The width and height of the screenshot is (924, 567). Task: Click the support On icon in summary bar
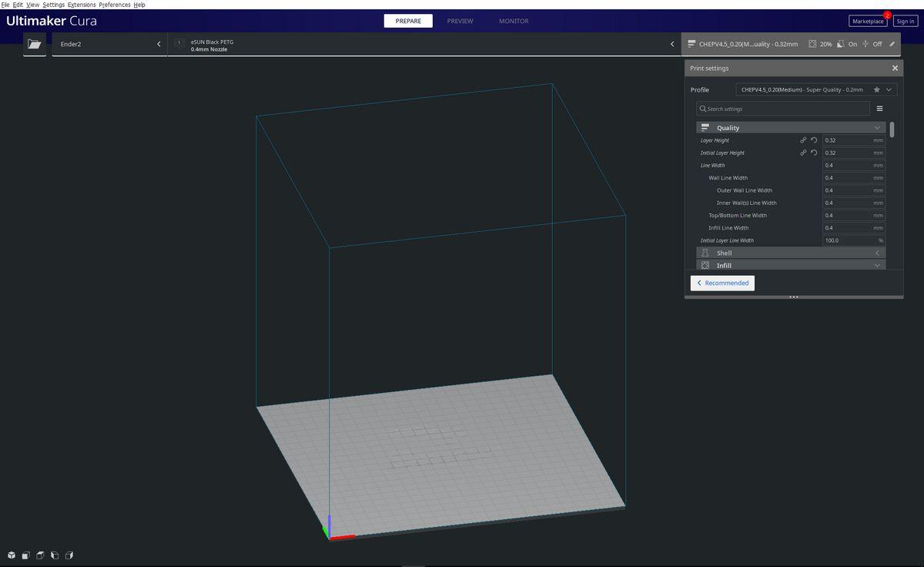841,44
